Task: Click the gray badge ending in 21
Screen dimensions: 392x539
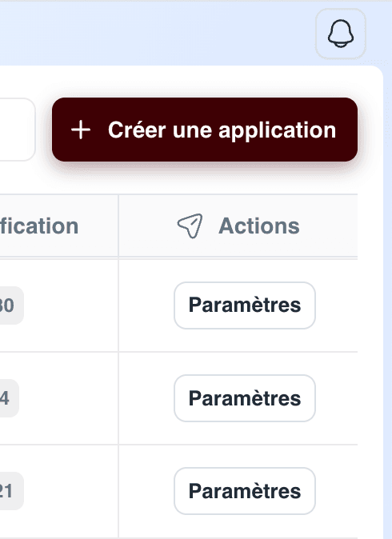Action: pyautogui.click(x=12, y=491)
